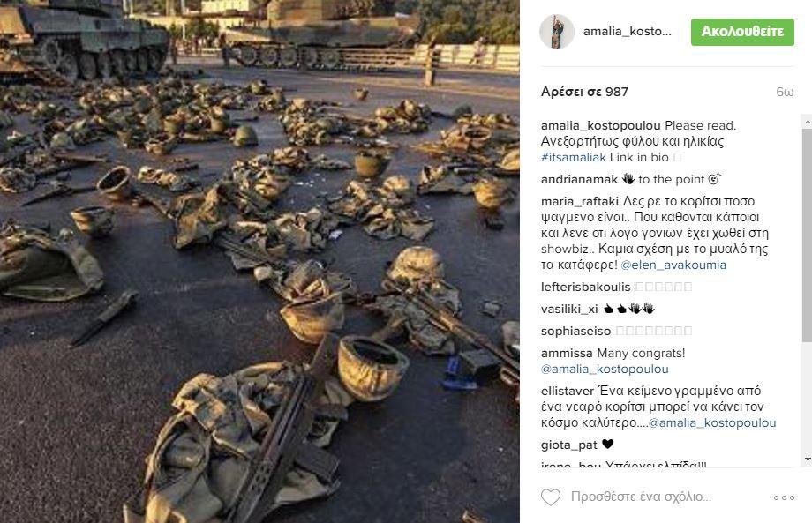
Task: Follow the account with the green Ακολουθείτε button
Action: point(742,32)
